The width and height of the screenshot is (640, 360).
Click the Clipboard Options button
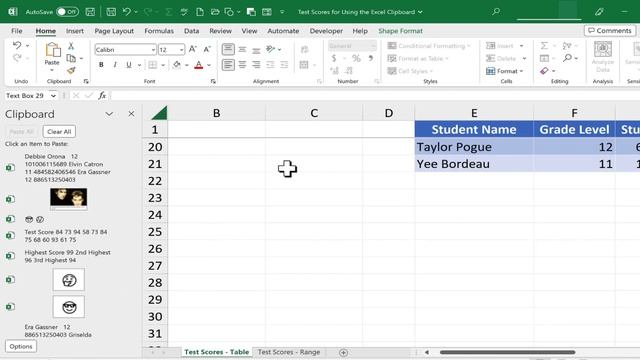pos(21,346)
